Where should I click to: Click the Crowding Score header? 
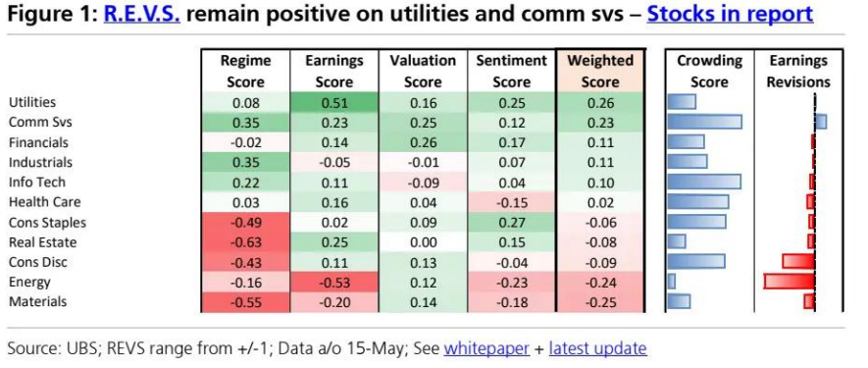709,71
